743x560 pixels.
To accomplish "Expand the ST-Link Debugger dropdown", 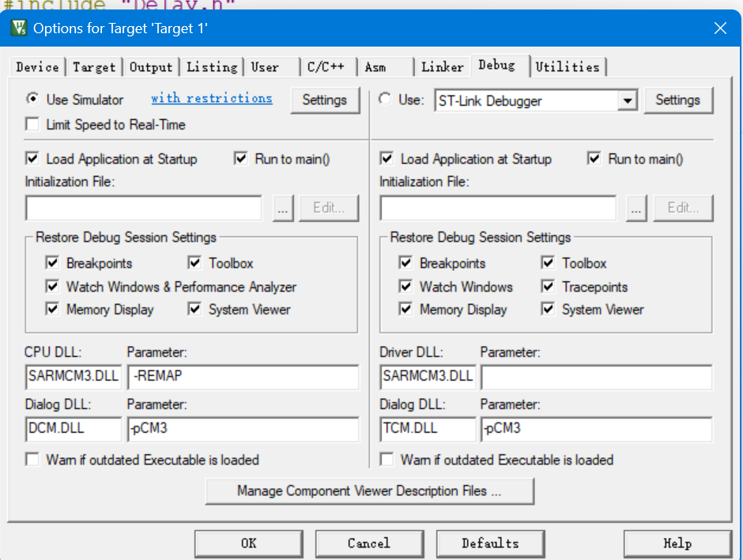I will pos(628,100).
